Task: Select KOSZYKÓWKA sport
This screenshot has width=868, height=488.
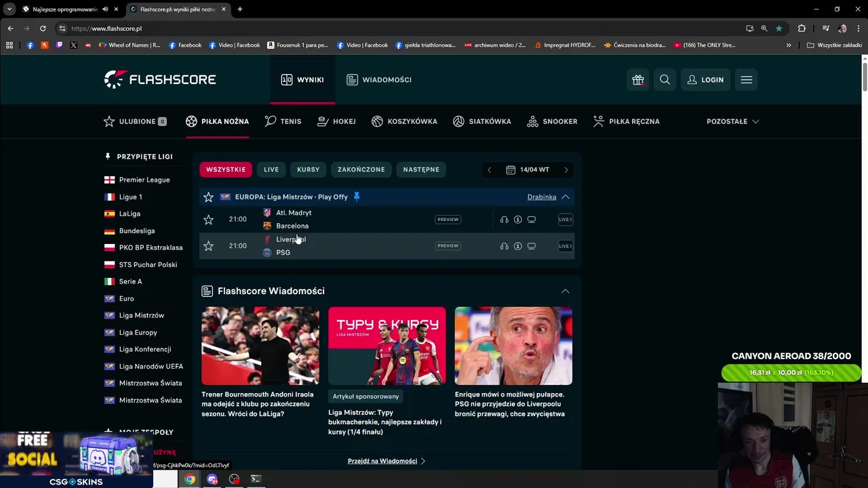Action: click(x=404, y=121)
